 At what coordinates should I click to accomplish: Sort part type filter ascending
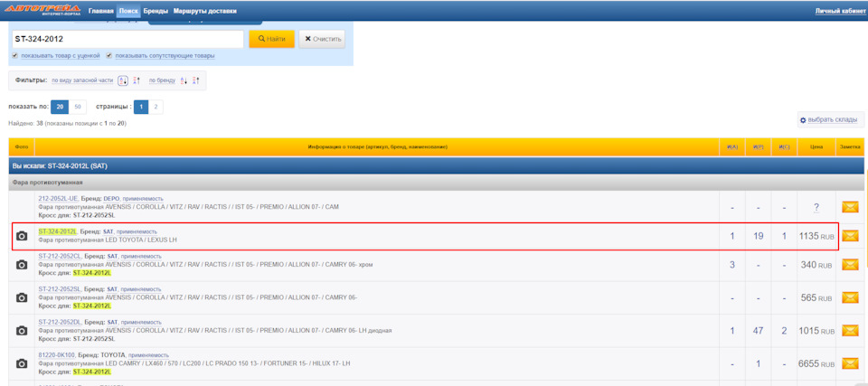123,80
